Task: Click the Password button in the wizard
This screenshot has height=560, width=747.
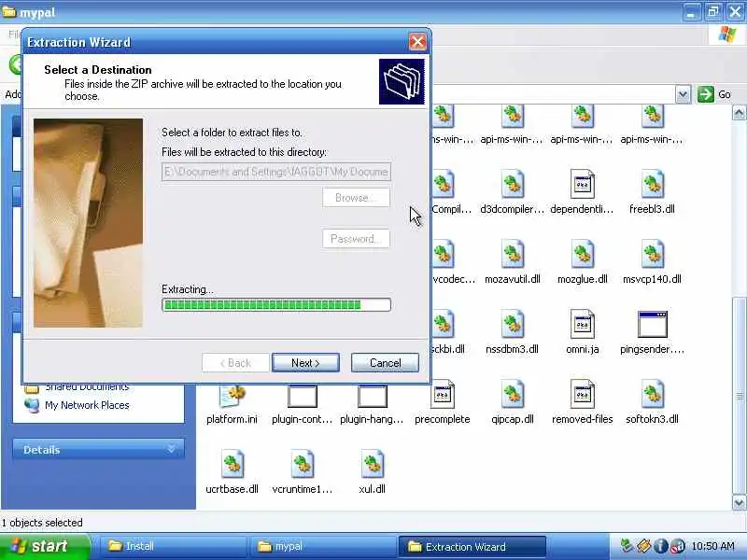Action: tap(356, 239)
